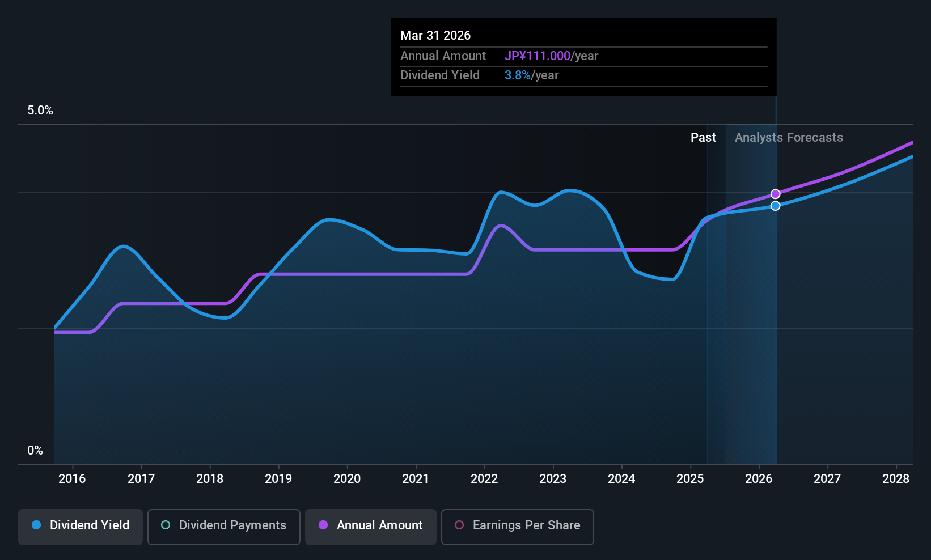Click the 3.8%/year tooltip value
931x560 pixels.
pyautogui.click(x=532, y=75)
